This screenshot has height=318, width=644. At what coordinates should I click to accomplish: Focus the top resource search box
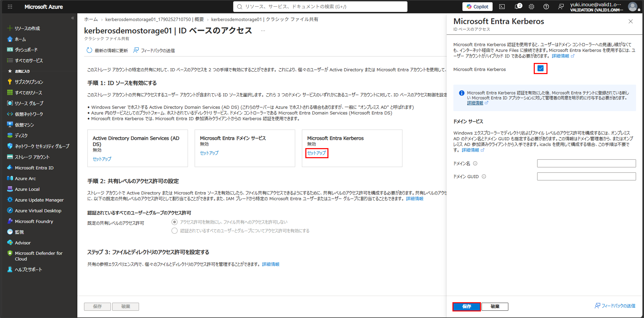(x=320, y=7)
